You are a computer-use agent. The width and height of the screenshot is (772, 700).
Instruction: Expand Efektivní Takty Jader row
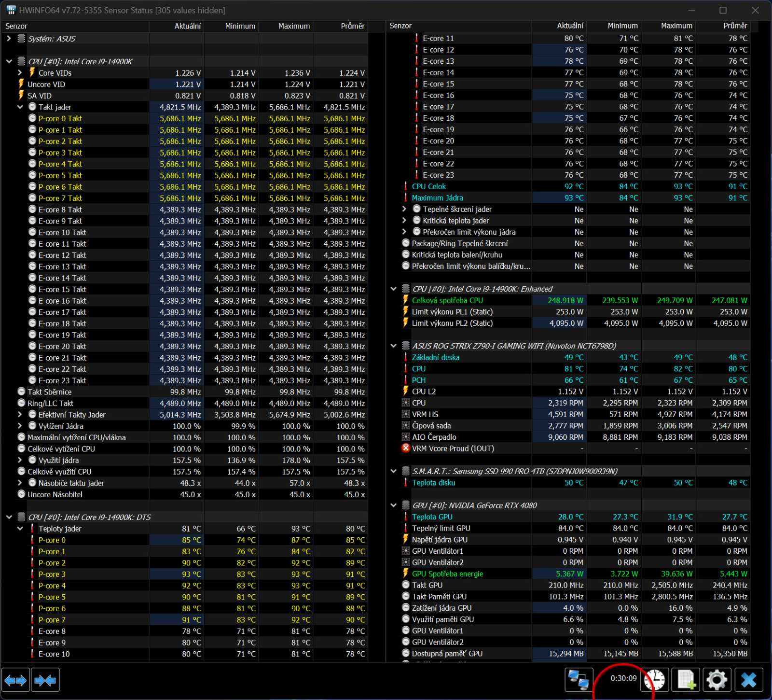(x=20, y=415)
